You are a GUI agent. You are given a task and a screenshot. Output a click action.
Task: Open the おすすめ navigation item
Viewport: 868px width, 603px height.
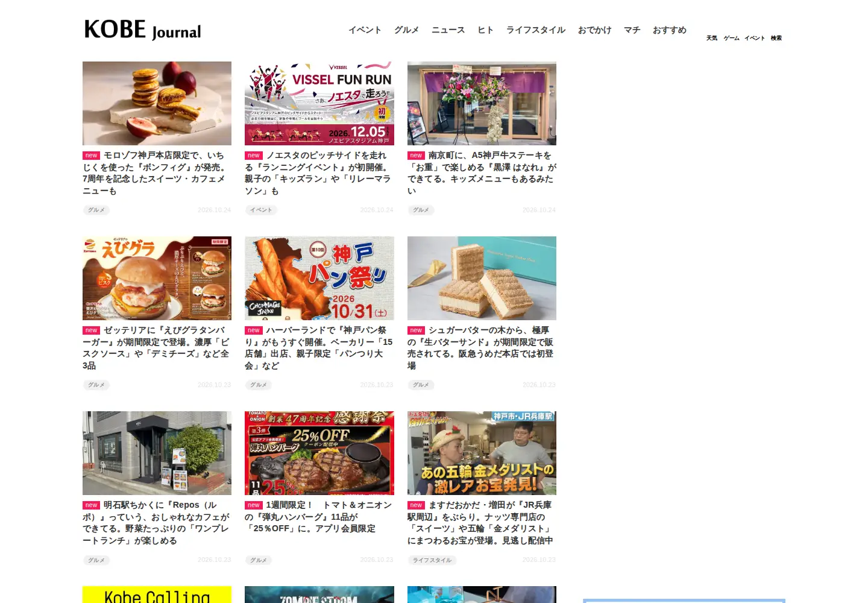[669, 30]
